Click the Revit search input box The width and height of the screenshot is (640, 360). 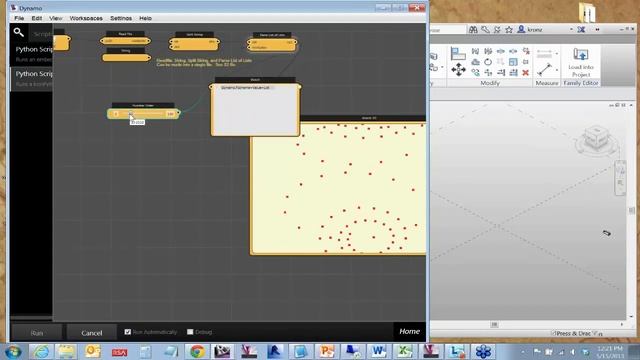447,30
